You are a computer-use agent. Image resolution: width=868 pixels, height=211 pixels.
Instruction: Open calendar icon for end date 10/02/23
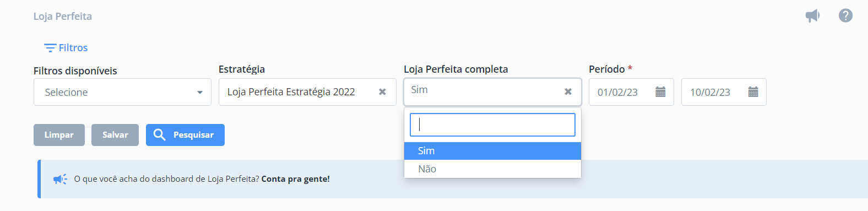tap(753, 92)
